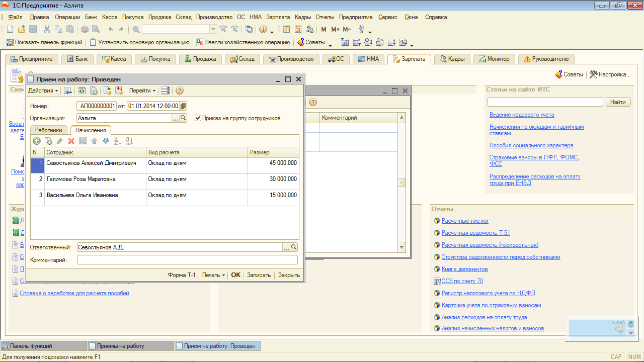The image size is (644, 362).
Task: Click the Cut scissors icon
Action: (x=47, y=29)
